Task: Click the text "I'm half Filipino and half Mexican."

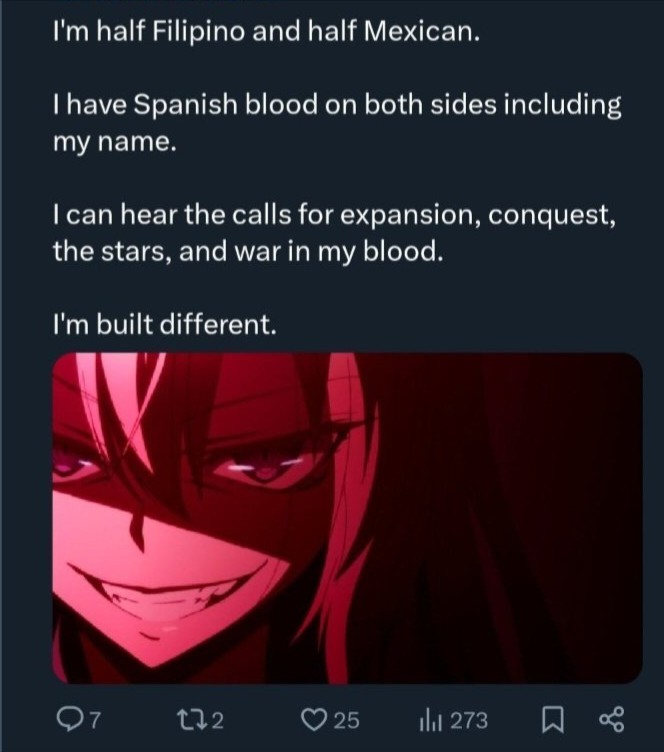Action: 266,32
